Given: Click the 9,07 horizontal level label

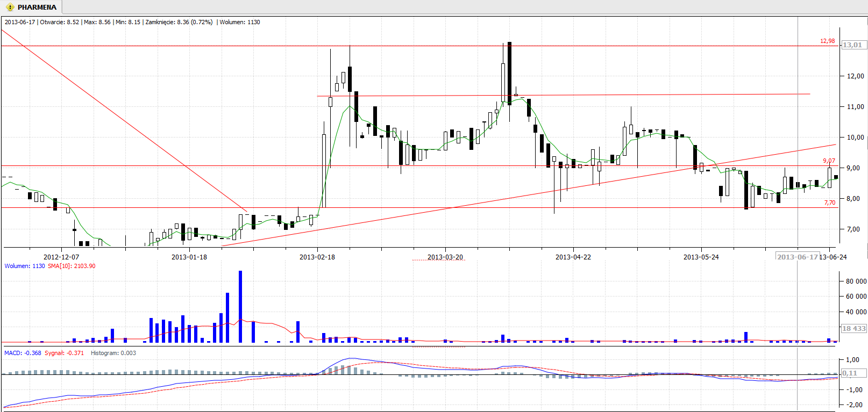Looking at the screenshot, I should [x=829, y=161].
